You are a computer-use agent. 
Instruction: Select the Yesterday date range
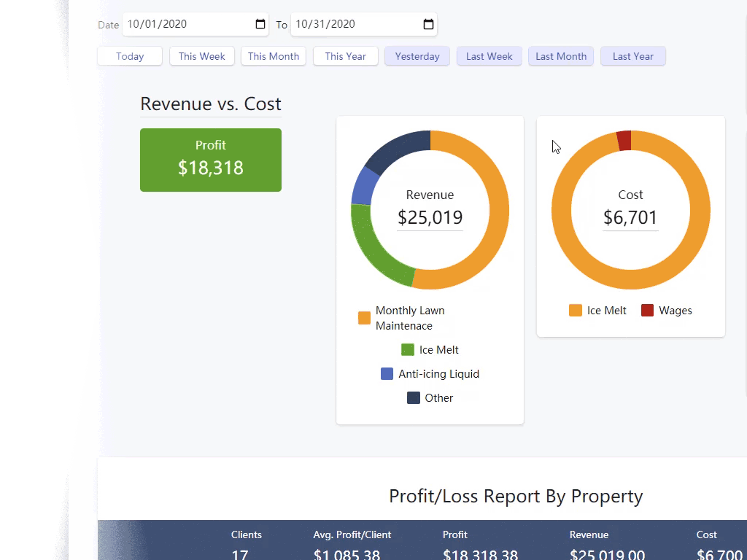[x=417, y=56]
